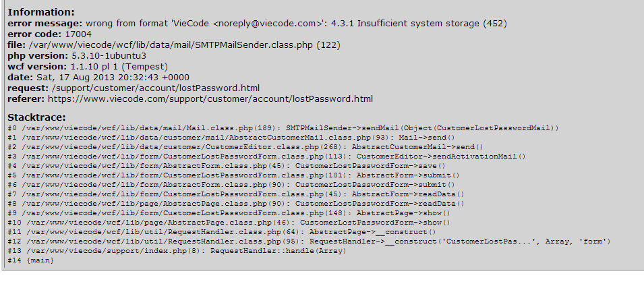Click stack frame #14 {main}

pos(28,260)
